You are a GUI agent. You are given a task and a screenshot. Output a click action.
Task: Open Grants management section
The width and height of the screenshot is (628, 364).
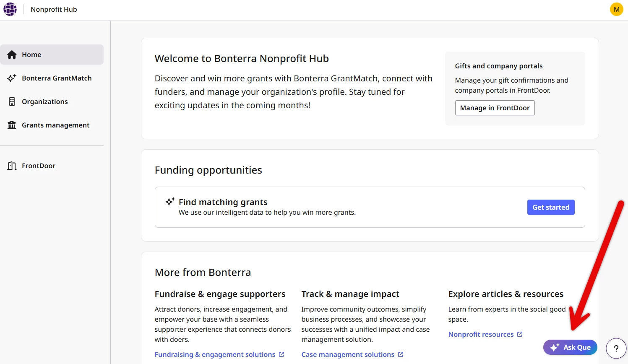pyautogui.click(x=52, y=125)
